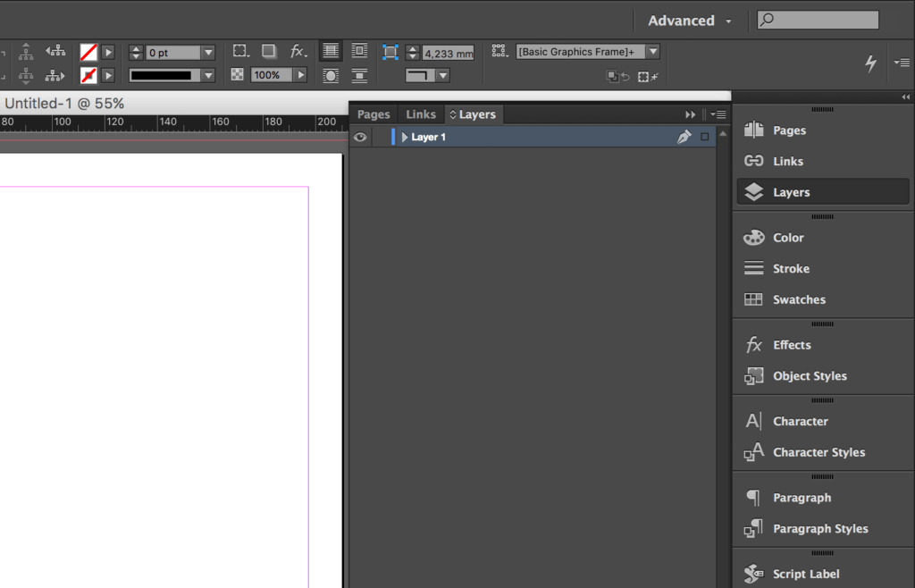Click the stroke weight field showing 0 pt
The height and width of the screenshot is (588, 915).
(172, 53)
